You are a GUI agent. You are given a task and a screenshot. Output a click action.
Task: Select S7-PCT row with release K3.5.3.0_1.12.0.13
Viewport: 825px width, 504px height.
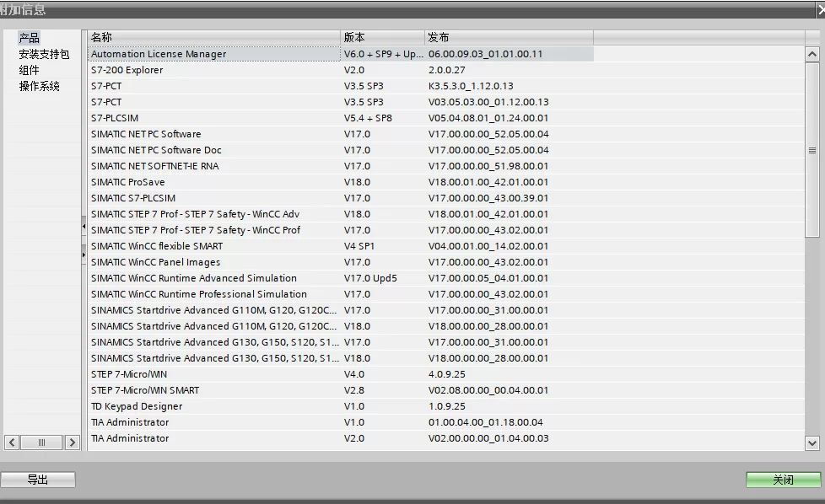click(341, 86)
